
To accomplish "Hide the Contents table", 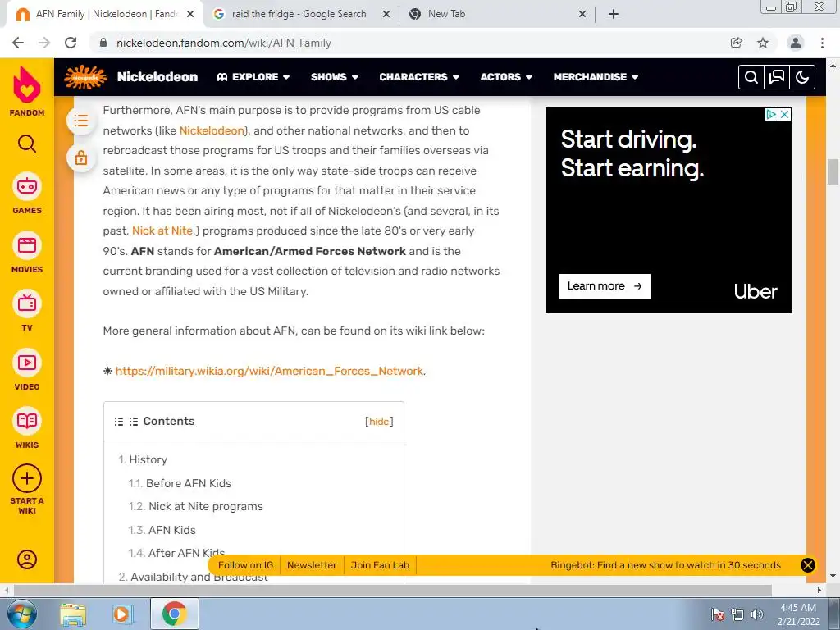I will click(x=379, y=422).
